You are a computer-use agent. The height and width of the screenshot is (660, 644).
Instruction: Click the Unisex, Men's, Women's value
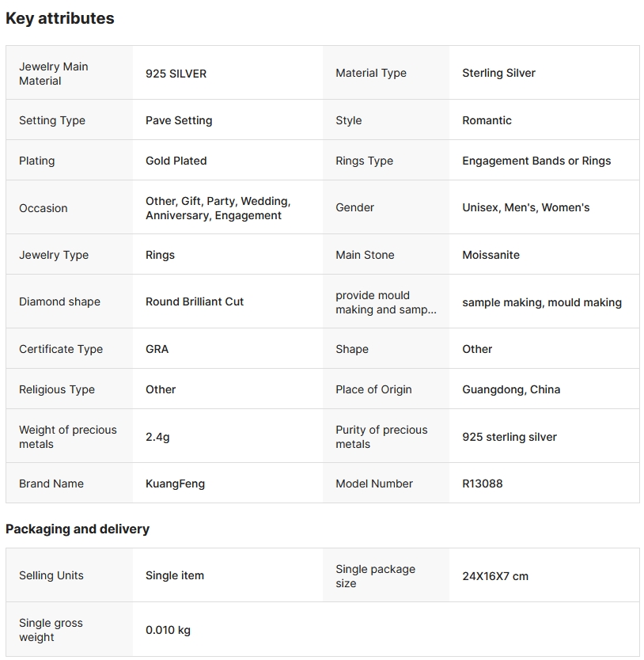click(525, 207)
